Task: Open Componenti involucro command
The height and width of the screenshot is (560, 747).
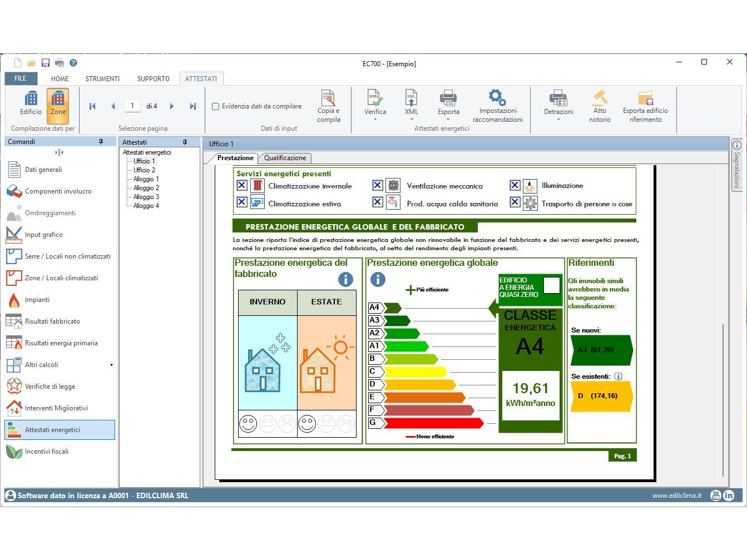Action: click(60, 191)
